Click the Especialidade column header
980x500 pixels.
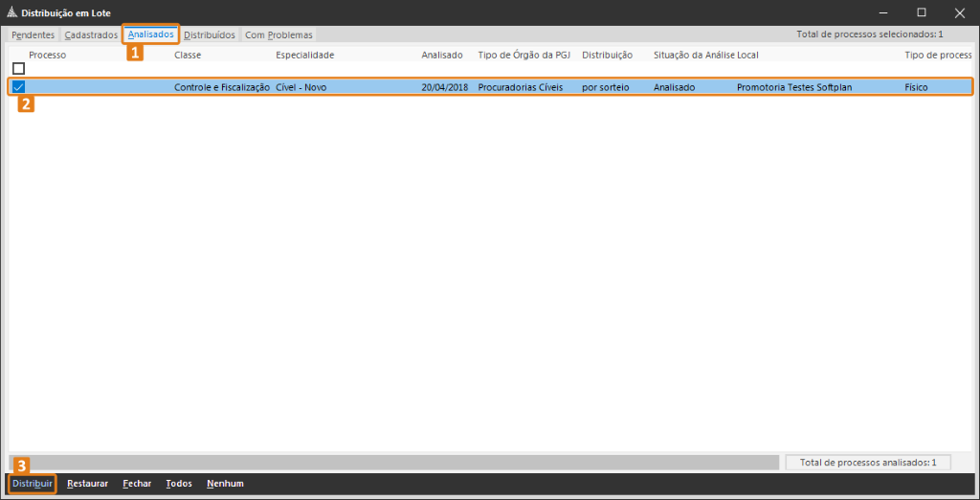pos(304,56)
